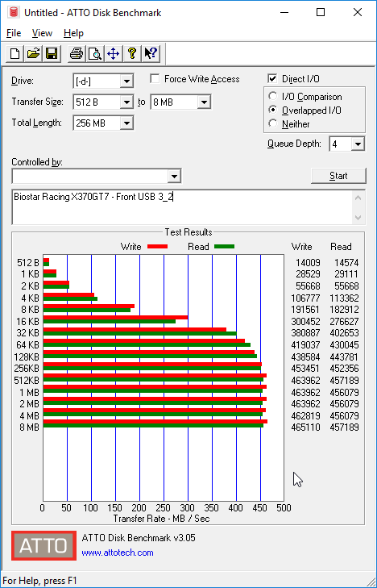
Task: Click the 1 MB write value 463962
Action: pos(305,393)
